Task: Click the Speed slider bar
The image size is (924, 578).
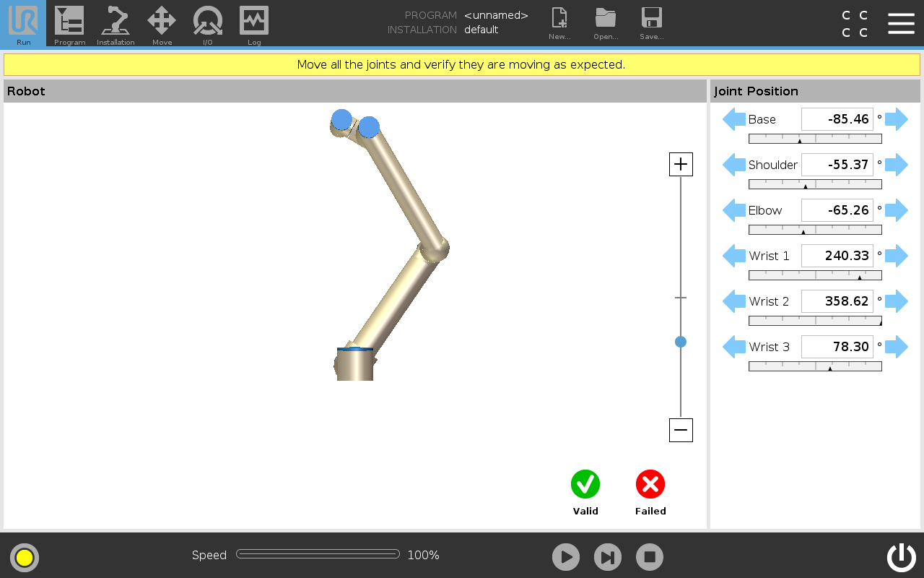Action: click(318, 554)
